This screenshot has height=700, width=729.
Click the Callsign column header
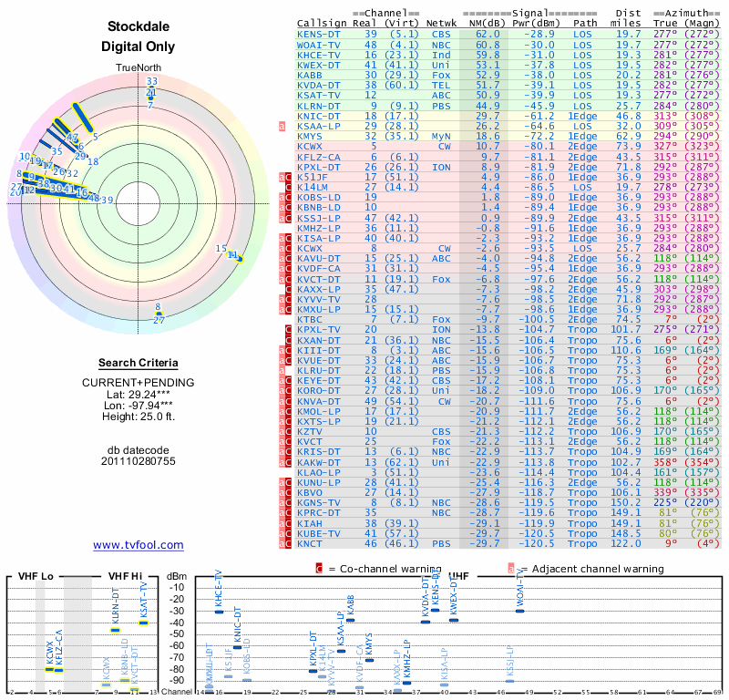tap(322, 24)
